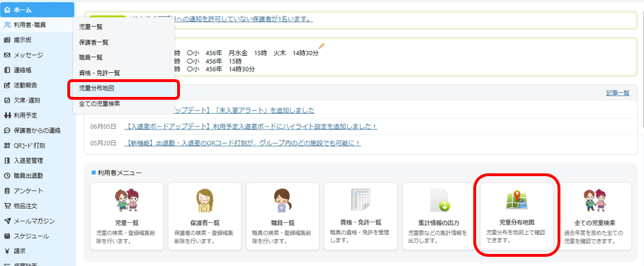Screen dimensions: 644x266
Task: Click the 06月05日 news date
Action: pos(103,127)
